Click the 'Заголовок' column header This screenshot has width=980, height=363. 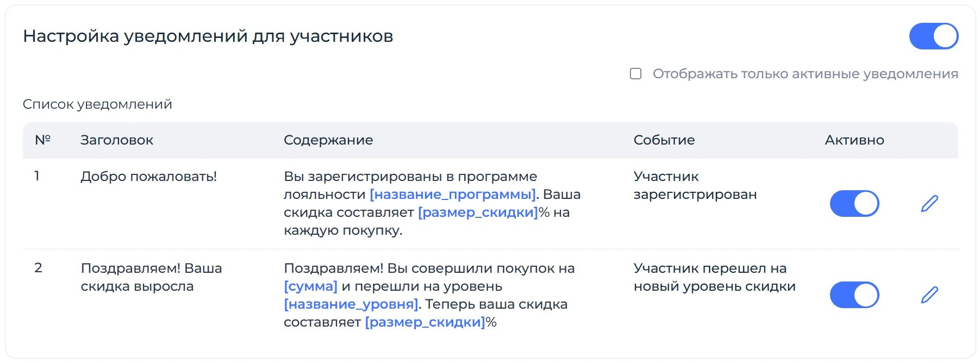coord(117,140)
